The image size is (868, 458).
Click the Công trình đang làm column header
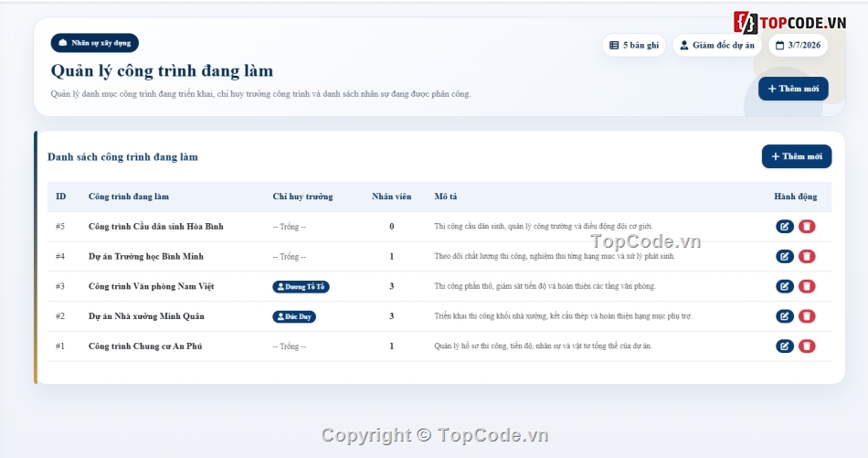point(129,197)
